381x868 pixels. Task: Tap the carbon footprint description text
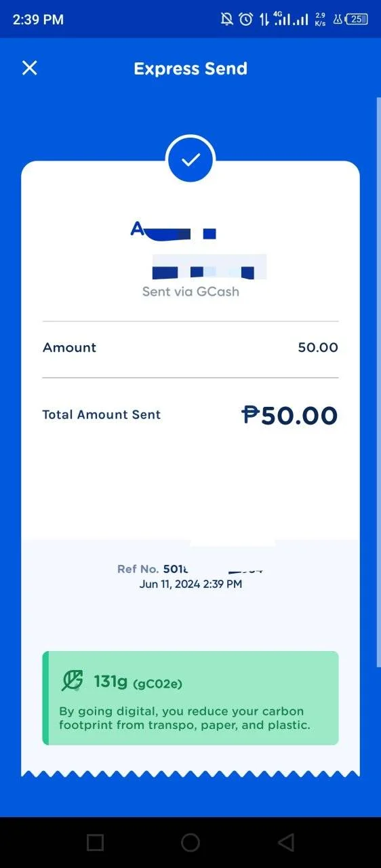(185, 718)
